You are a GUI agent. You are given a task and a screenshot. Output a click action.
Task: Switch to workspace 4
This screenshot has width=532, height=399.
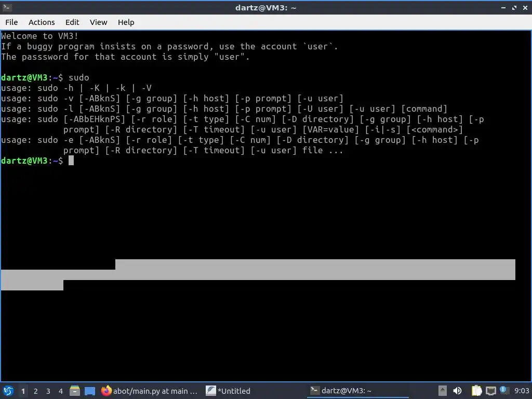pos(60,391)
